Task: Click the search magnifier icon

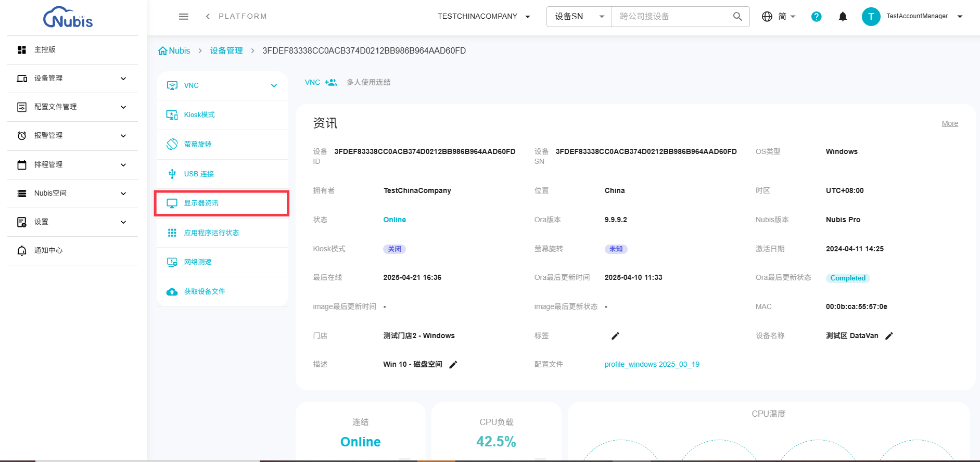Action: (737, 17)
